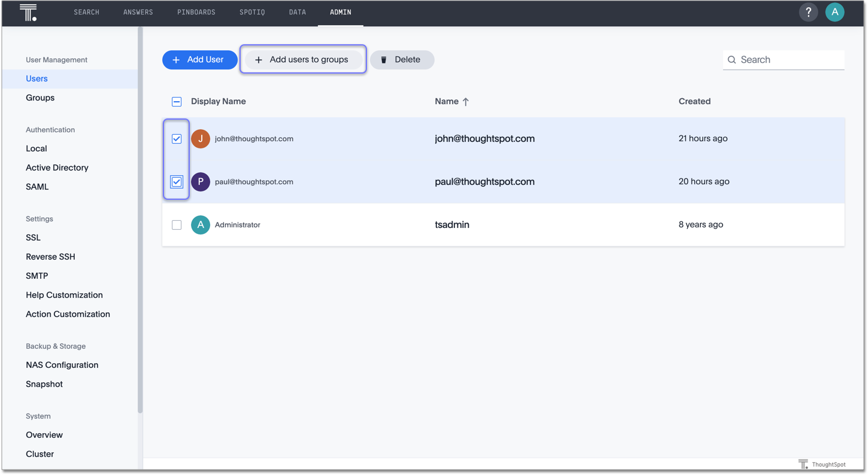Click the plus icon inside Add User
The width and height of the screenshot is (868, 475).
click(175, 59)
